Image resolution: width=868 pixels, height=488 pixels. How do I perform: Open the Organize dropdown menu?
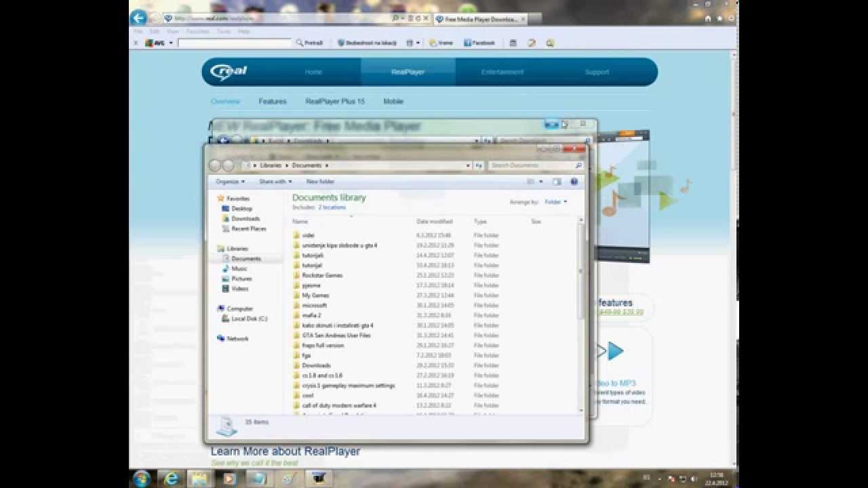click(230, 182)
